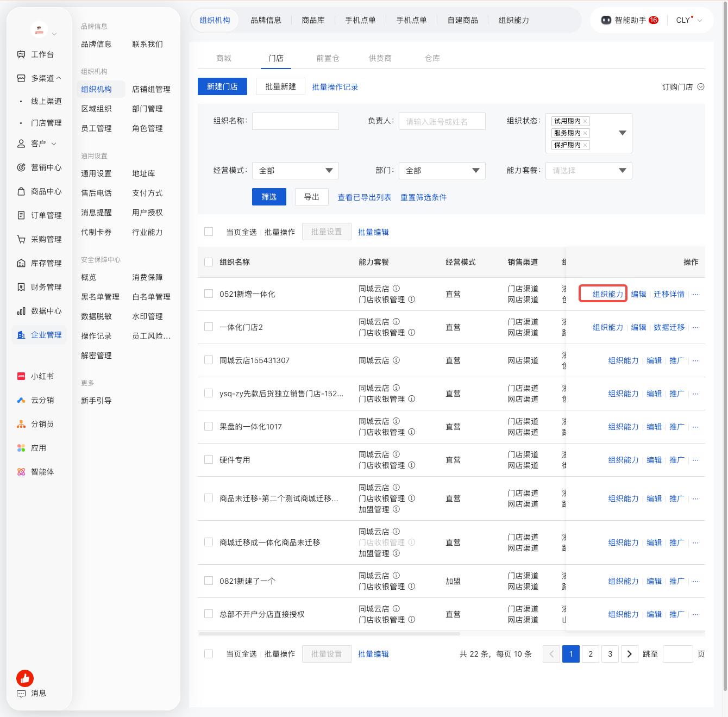Select checkbox for 果盘的一体化1017
The width and height of the screenshot is (728, 717).
(x=209, y=426)
